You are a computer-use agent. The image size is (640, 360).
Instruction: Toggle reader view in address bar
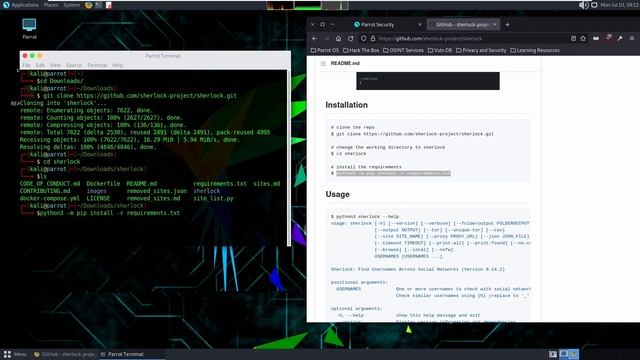[x=573, y=38]
